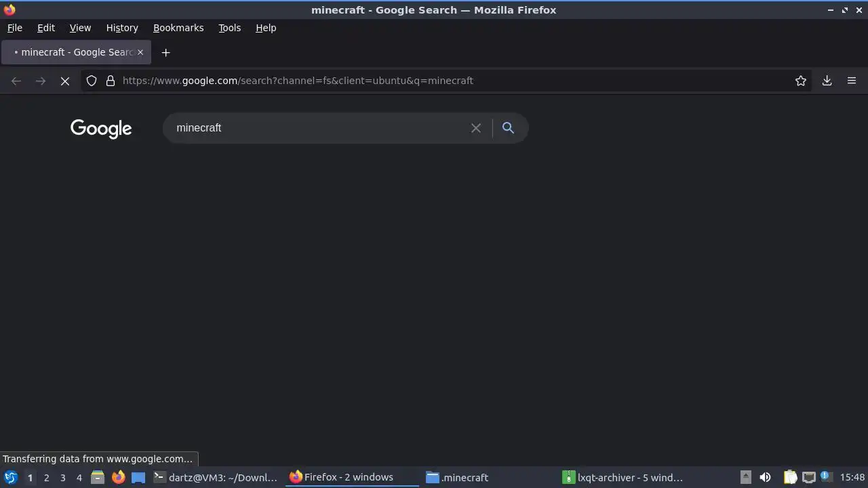Screen dimensions: 868x488
Task: Switch to virtual desktop 3
Action: [62, 478]
